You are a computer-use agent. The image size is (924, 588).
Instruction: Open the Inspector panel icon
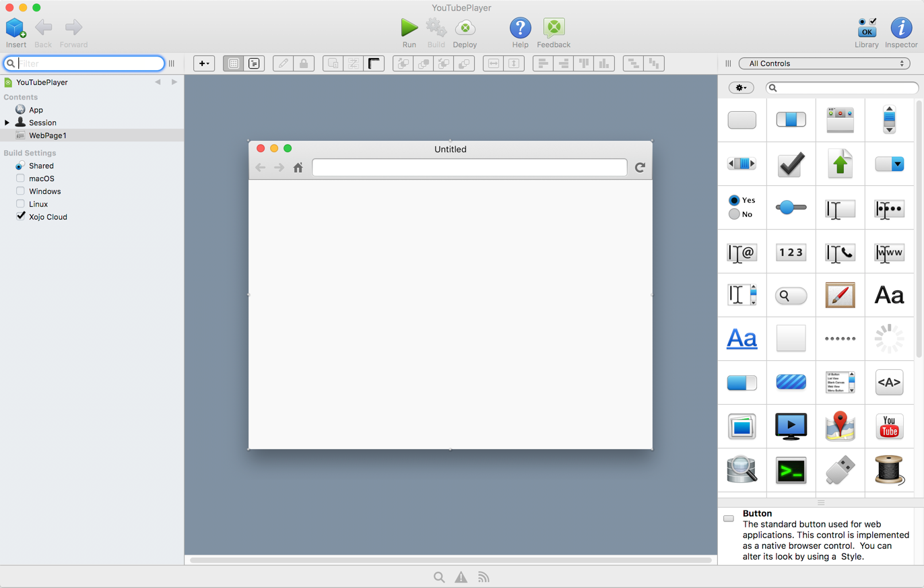(901, 28)
